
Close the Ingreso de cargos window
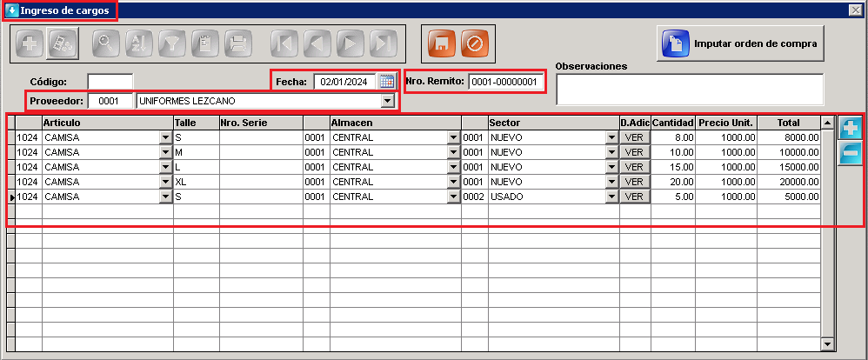[856, 10]
